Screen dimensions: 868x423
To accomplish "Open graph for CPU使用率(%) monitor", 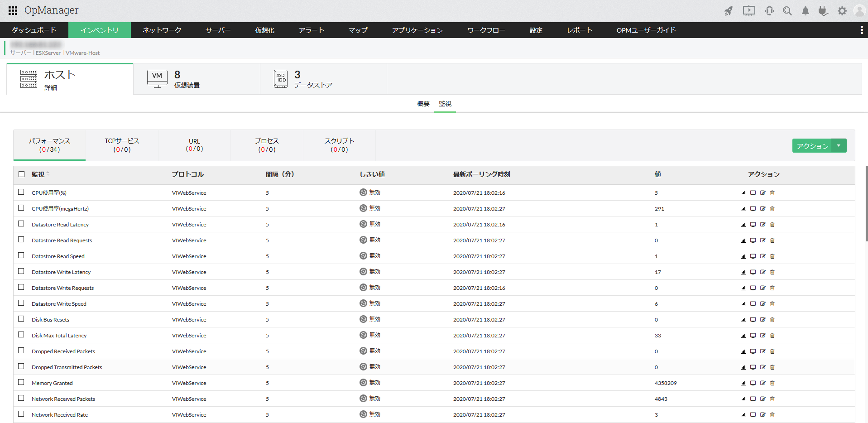I will click(x=743, y=193).
